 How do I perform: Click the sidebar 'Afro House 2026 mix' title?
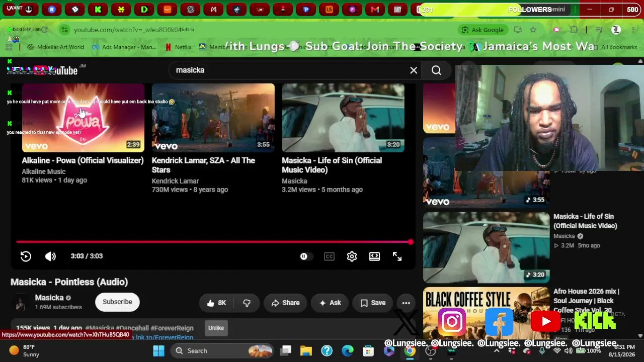click(586, 301)
